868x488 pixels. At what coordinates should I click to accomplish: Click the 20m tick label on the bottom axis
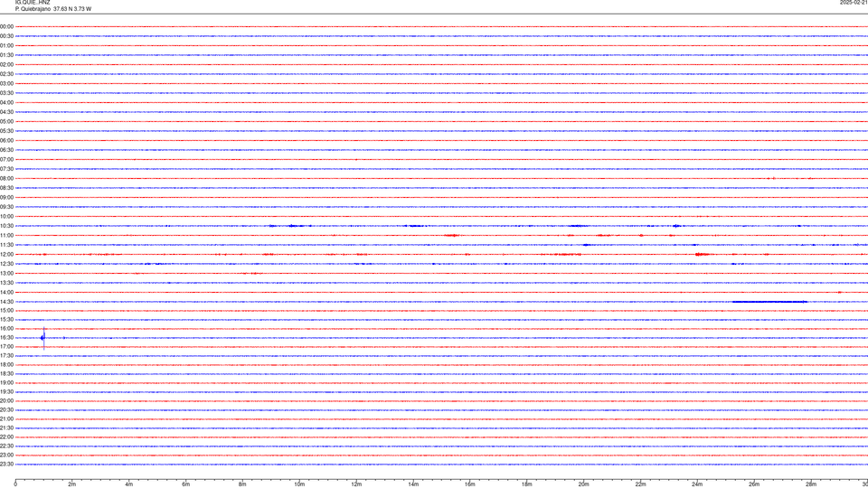(583, 484)
